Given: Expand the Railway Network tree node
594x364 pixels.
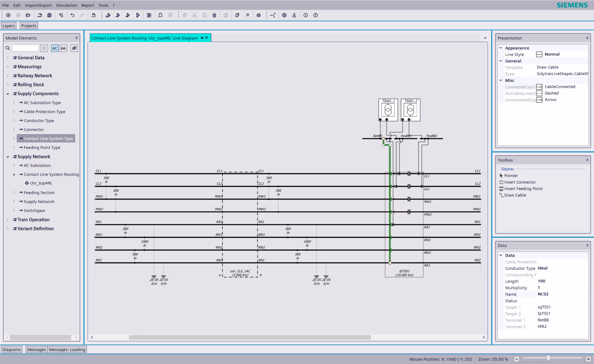Looking at the screenshot, I should [x=8, y=76].
